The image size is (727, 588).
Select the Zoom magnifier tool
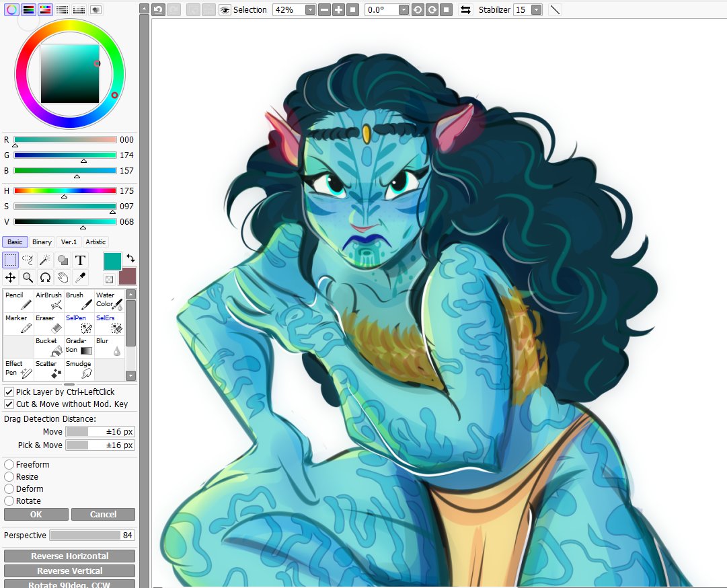pyautogui.click(x=28, y=278)
